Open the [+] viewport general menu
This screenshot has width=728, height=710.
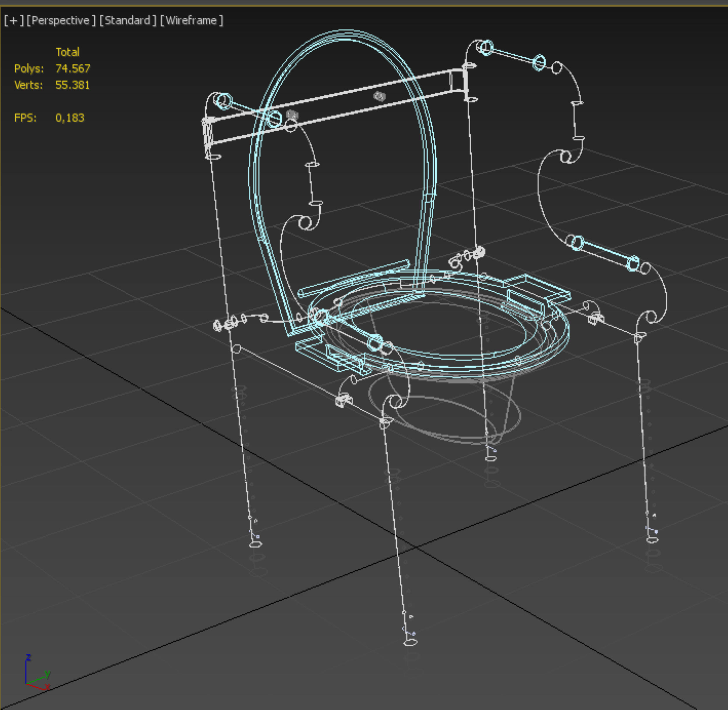[x=13, y=20]
